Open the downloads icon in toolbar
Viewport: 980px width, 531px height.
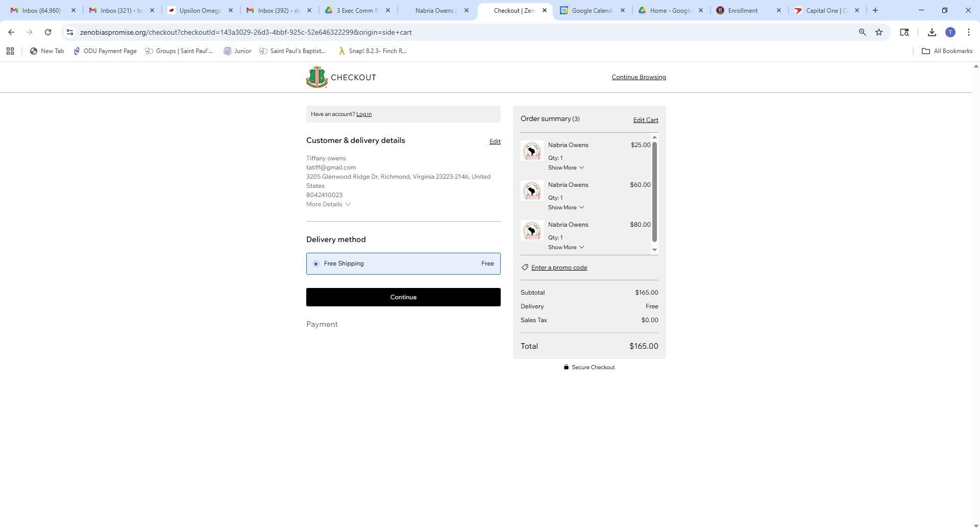(x=932, y=32)
